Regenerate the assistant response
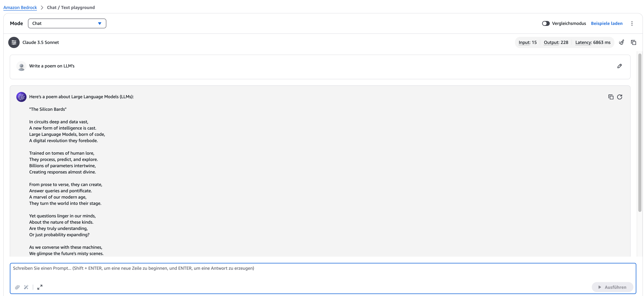Screen dimensions: 644x296 (x=619, y=97)
